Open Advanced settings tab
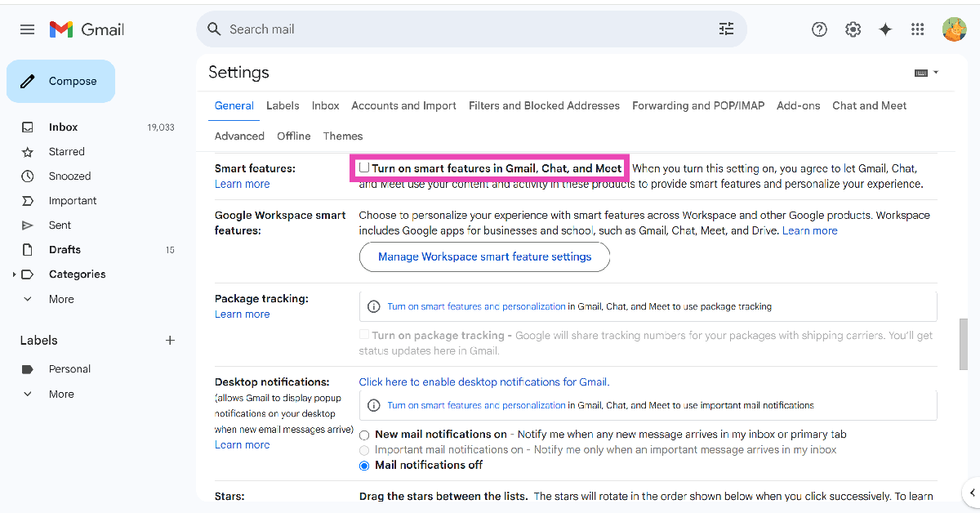Screen dimensions: 980x513 (239, 136)
